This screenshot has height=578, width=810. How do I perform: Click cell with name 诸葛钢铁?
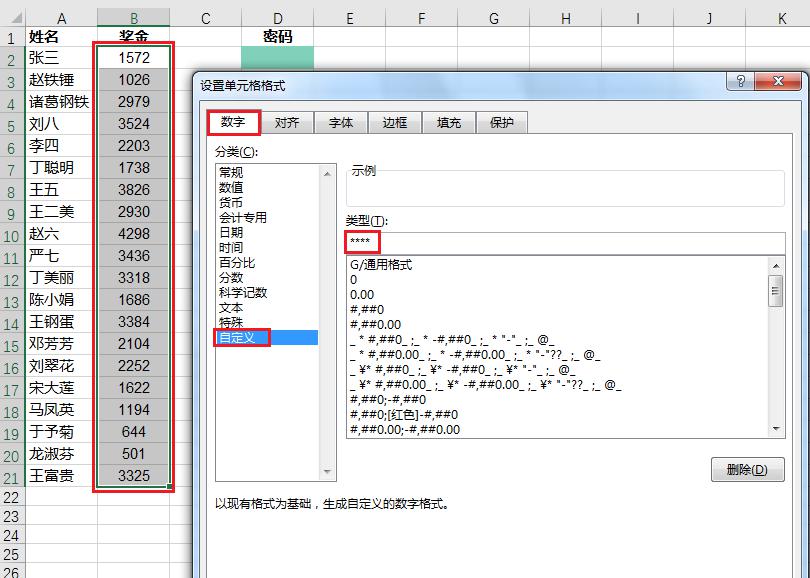(x=61, y=102)
